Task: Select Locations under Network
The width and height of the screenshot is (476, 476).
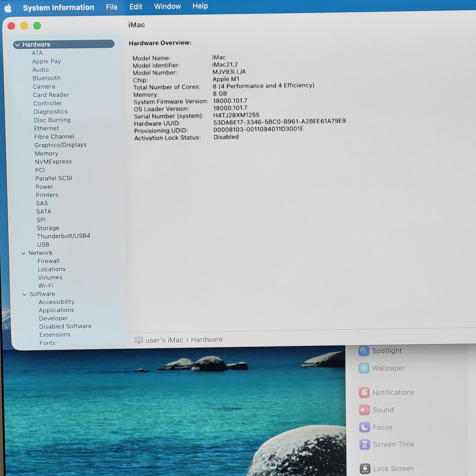Action: [52, 269]
